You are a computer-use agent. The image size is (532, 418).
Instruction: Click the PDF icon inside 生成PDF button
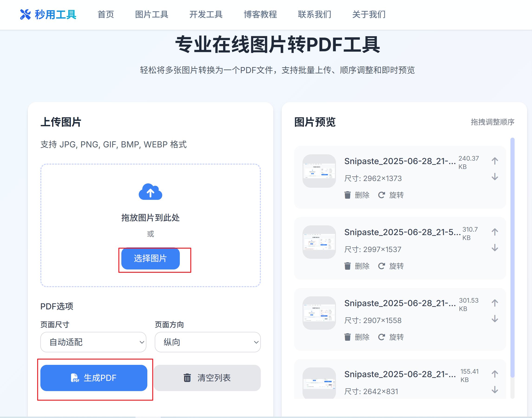tap(75, 378)
